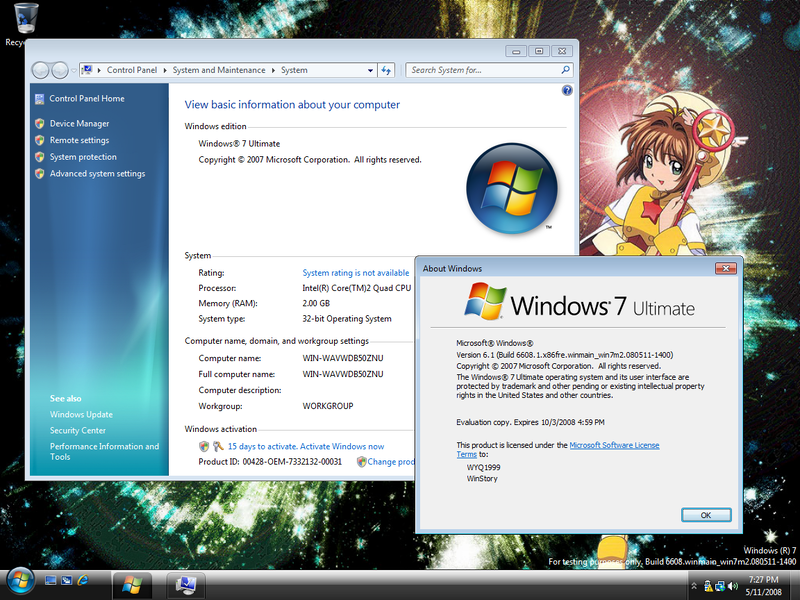Open the Start menu

pyautogui.click(x=20, y=580)
